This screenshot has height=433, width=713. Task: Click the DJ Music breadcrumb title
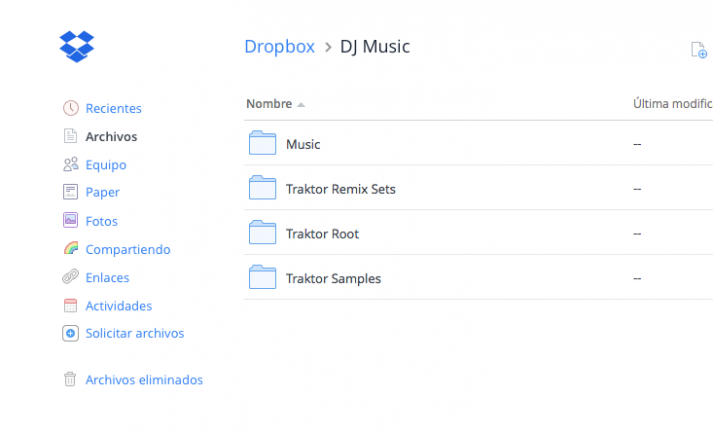click(x=375, y=46)
